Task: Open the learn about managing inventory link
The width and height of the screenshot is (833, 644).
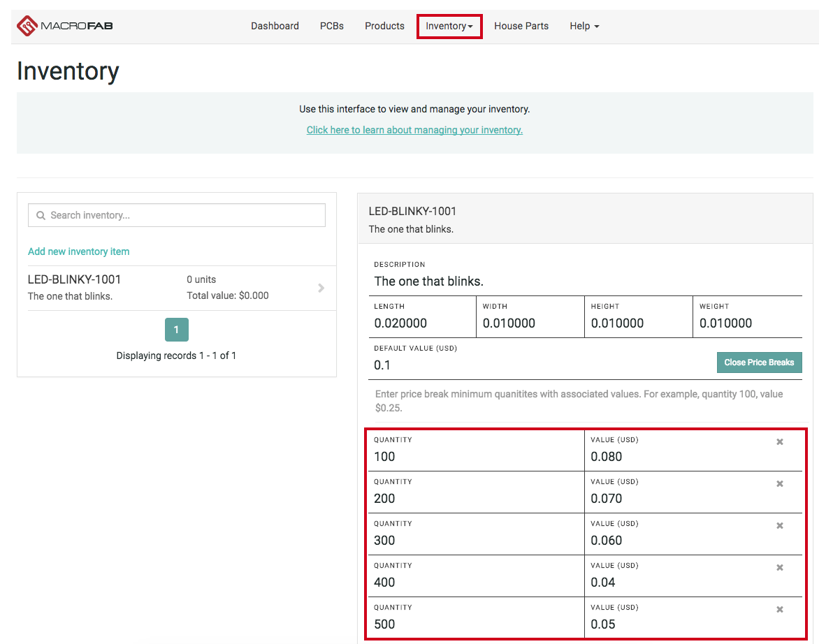Action: pyautogui.click(x=414, y=130)
